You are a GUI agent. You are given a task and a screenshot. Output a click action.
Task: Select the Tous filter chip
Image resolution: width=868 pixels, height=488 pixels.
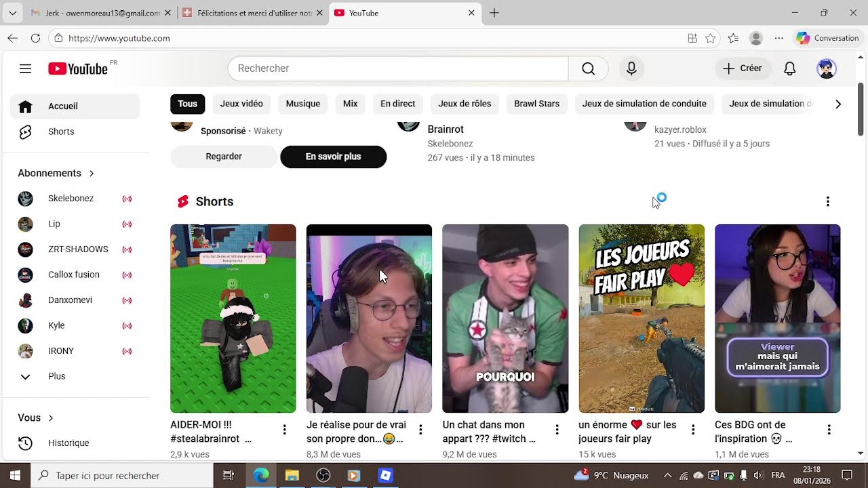188,104
